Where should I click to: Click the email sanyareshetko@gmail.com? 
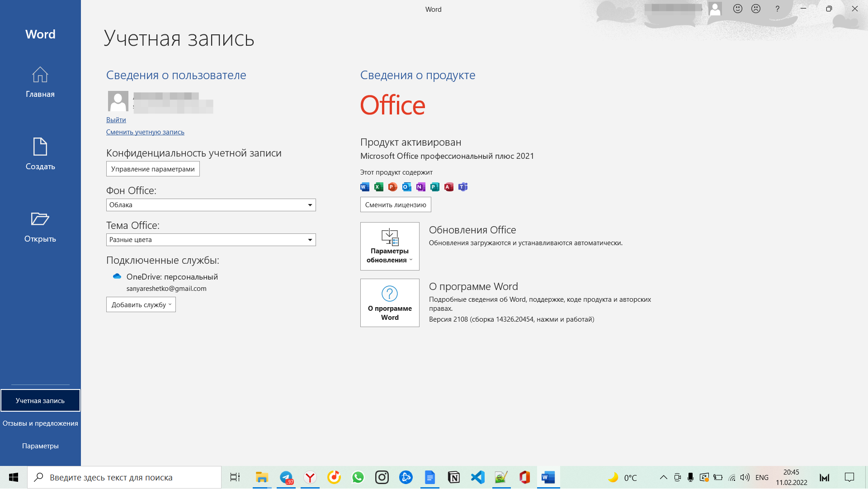click(x=166, y=289)
